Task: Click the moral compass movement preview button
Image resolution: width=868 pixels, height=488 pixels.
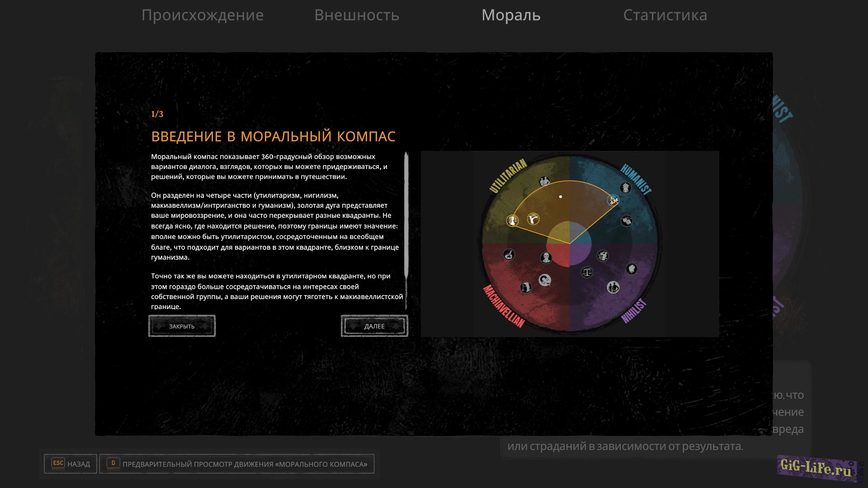Action: 237,464
